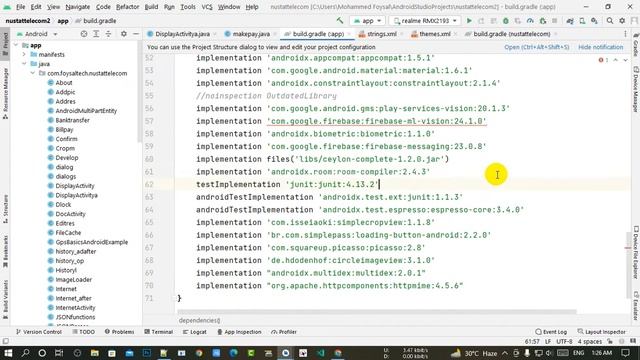This screenshot has height=360, width=640.
Task: Click Select Opened File target icon
Action: [84, 34]
